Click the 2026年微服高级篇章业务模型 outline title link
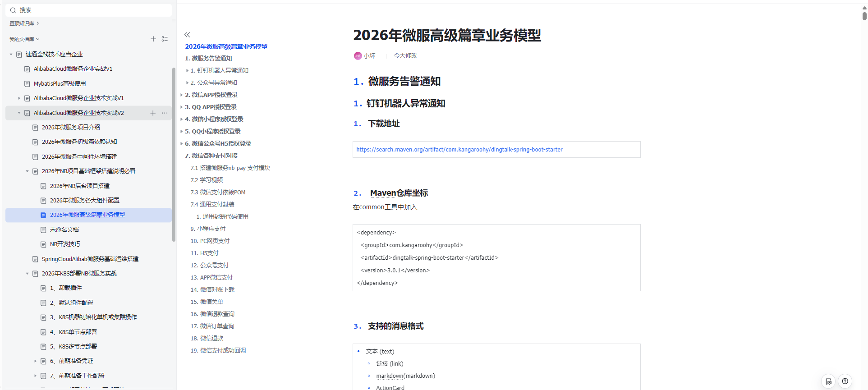The height and width of the screenshot is (390, 868). (226, 46)
